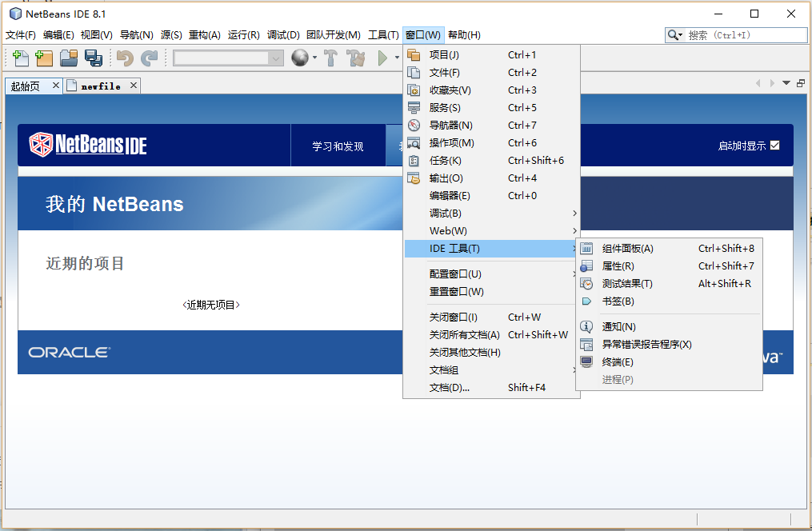
Task: Click the tab scroll right arrow
Action: point(772,83)
